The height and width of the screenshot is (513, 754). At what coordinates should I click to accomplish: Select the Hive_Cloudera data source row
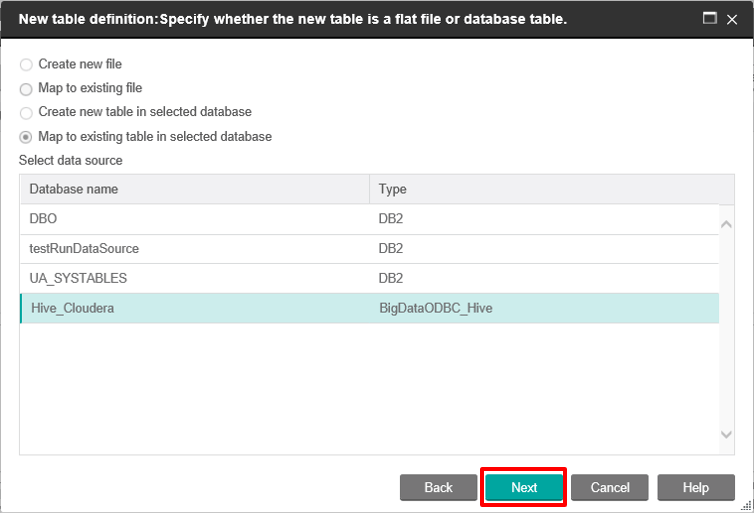(x=369, y=308)
